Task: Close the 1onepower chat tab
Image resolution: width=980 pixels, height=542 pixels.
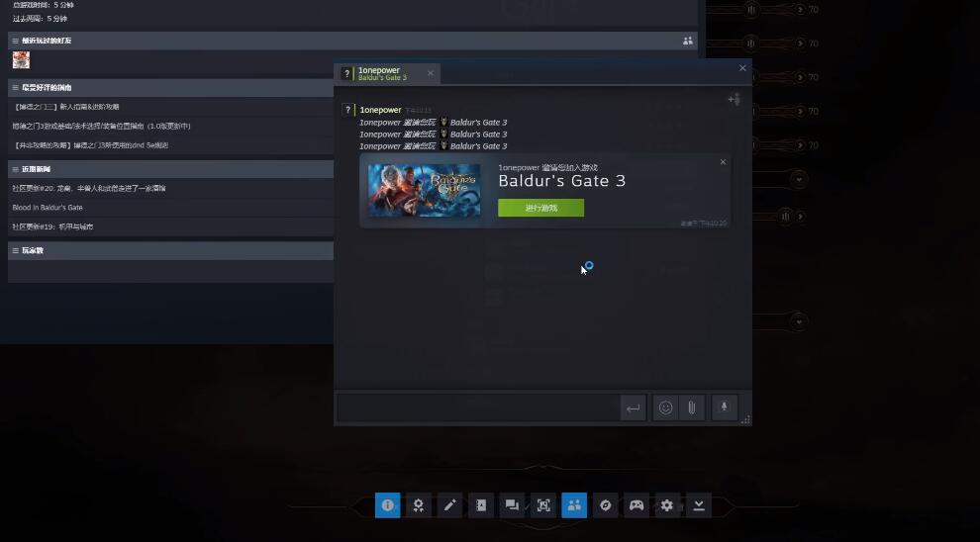Action: coord(430,73)
